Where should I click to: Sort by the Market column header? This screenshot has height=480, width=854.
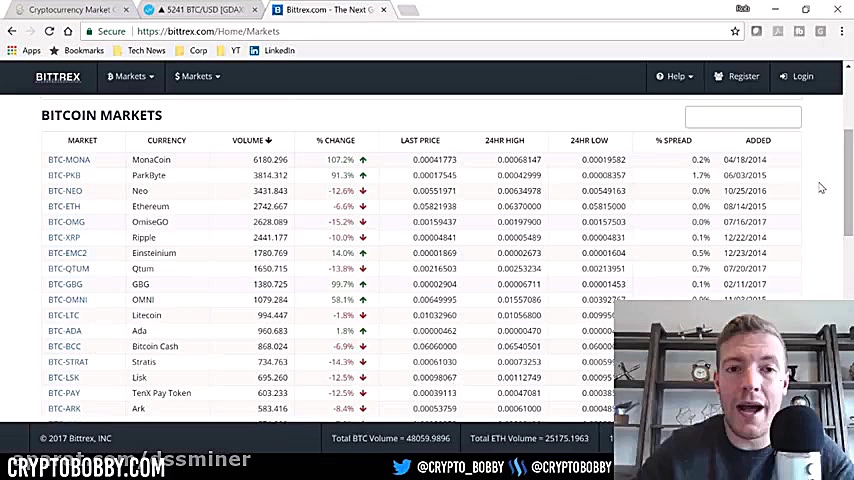pyautogui.click(x=82, y=141)
